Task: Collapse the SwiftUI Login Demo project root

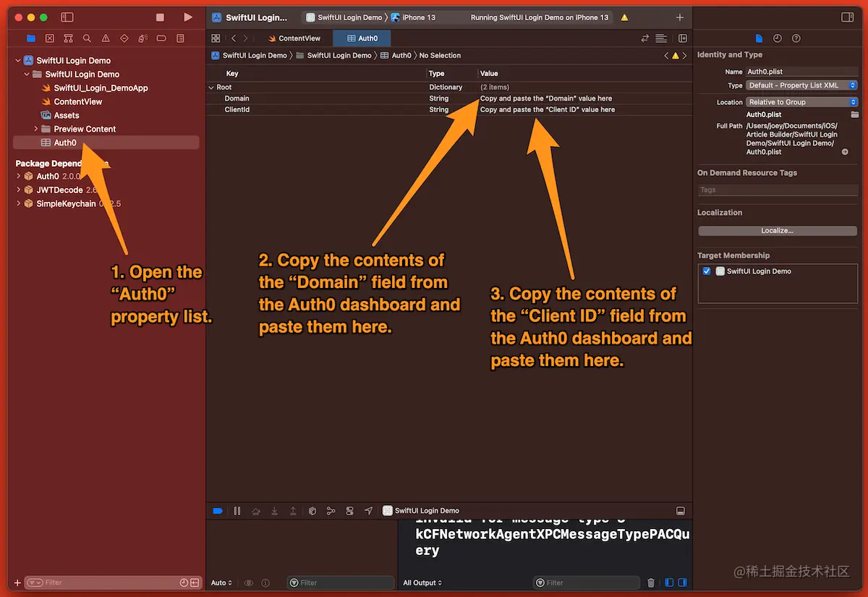Action: (x=18, y=61)
